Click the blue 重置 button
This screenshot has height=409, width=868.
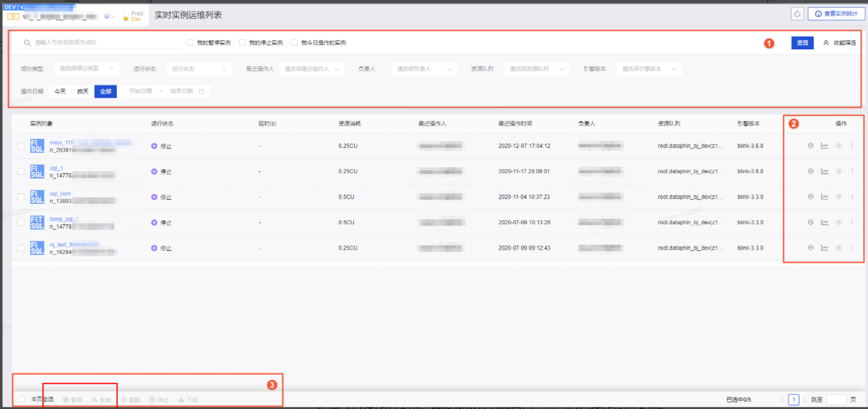click(x=802, y=43)
